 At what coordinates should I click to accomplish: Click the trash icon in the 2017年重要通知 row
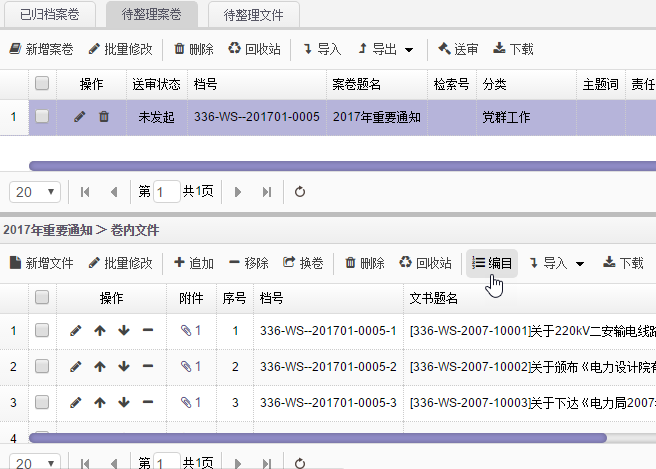click(x=104, y=117)
